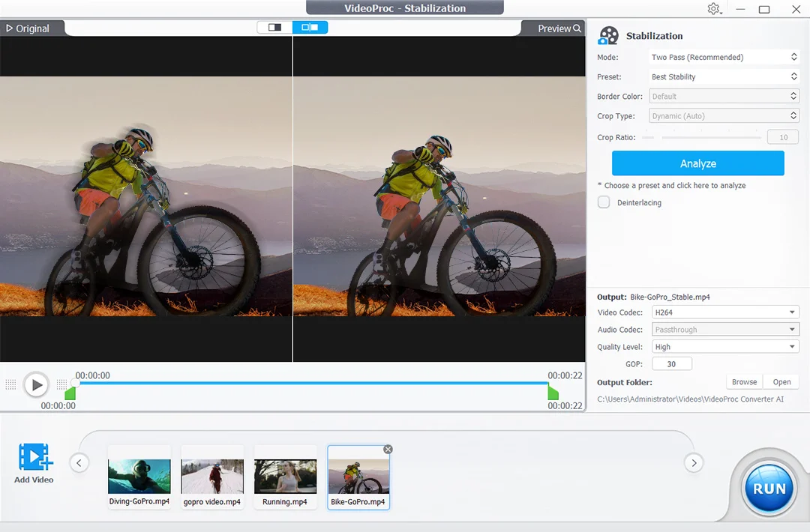This screenshot has height=532, width=810.
Task: Enable the Deinterlacing checkbox
Action: (604, 202)
